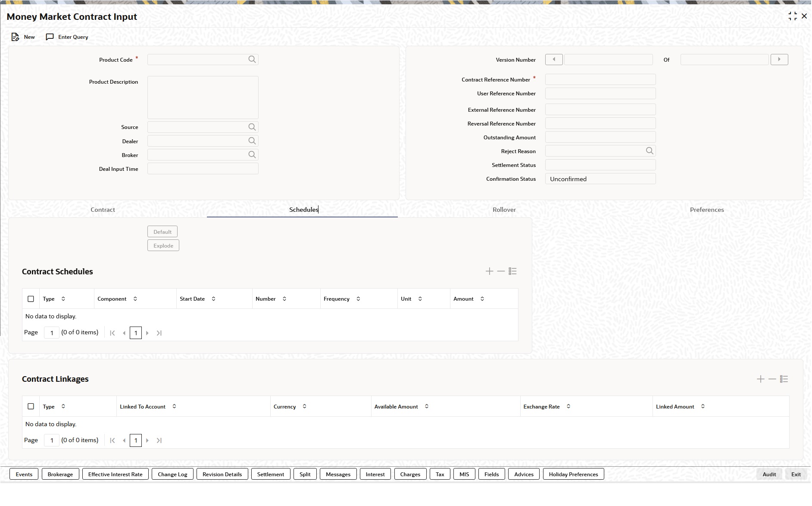Focus the User Reference Number field

pyautogui.click(x=600, y=93)
